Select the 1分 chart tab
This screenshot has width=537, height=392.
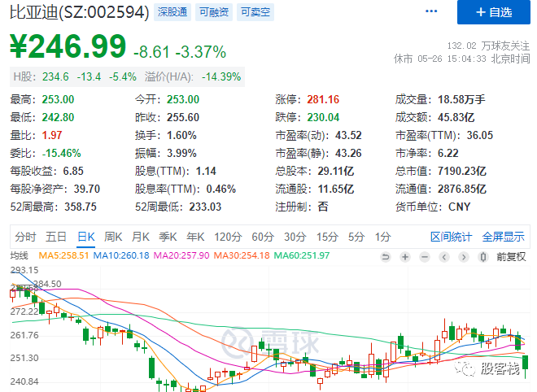[382, 237]
